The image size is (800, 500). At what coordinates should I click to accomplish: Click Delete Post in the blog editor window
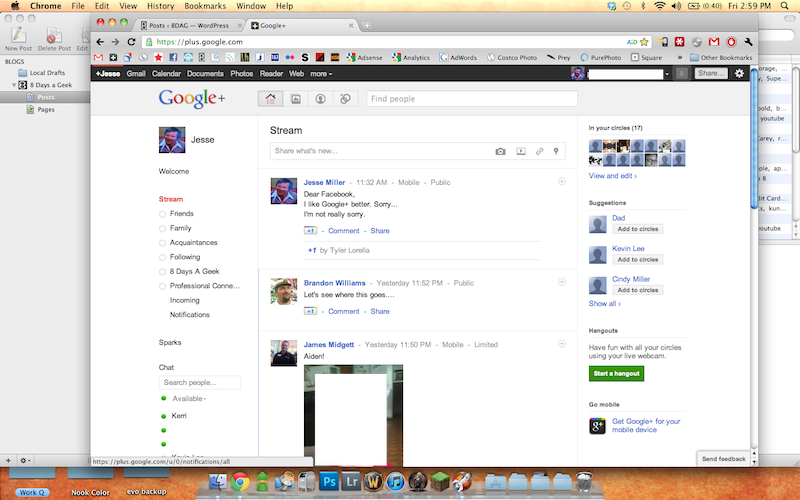click(54, 39)
